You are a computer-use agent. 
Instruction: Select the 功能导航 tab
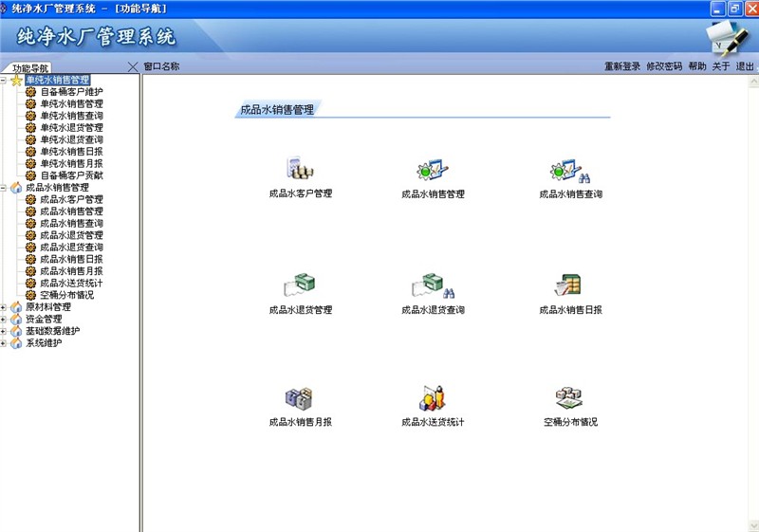(x=30, y=68)
